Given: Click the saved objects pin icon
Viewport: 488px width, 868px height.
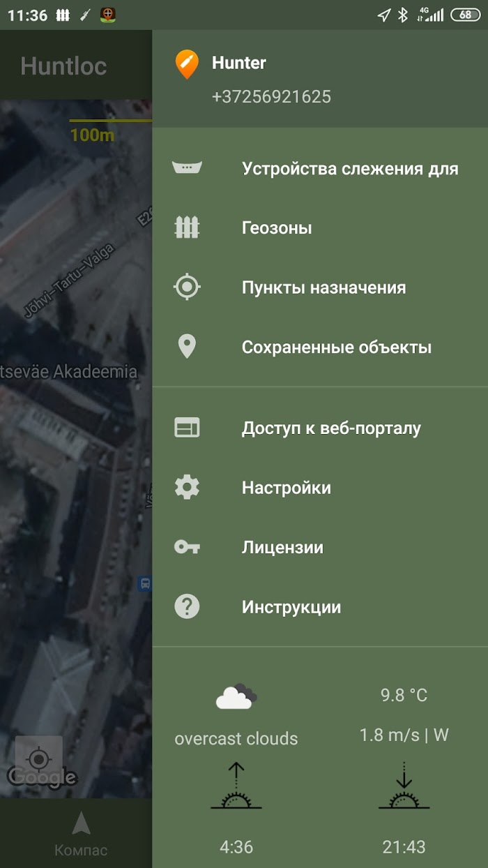Looking at the screenshot, I should point(187,347).
